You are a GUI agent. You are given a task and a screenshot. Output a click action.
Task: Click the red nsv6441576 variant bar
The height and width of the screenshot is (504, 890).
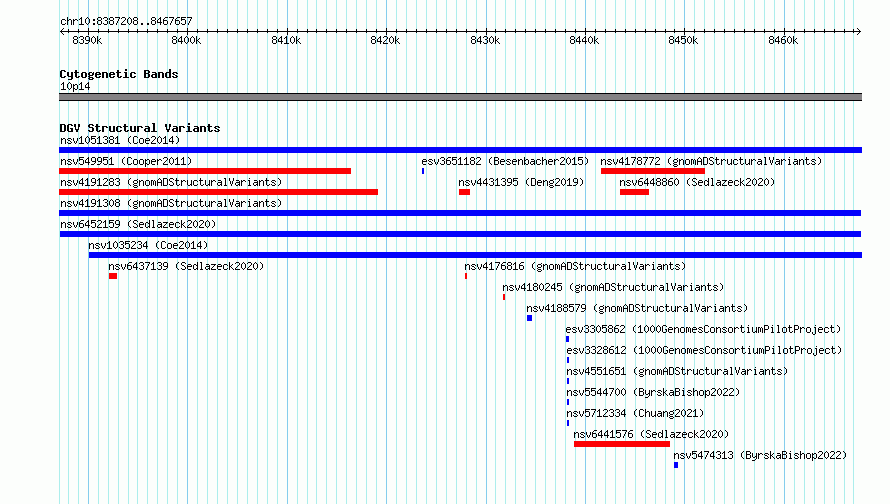click(622, 444)
